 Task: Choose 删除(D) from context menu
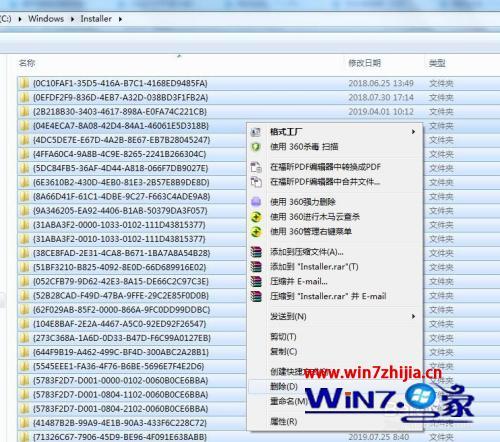[x=335, y=387]
